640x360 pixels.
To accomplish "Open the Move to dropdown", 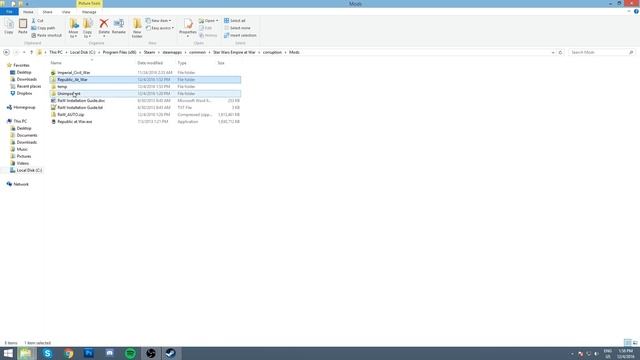I will pos(73,28).
